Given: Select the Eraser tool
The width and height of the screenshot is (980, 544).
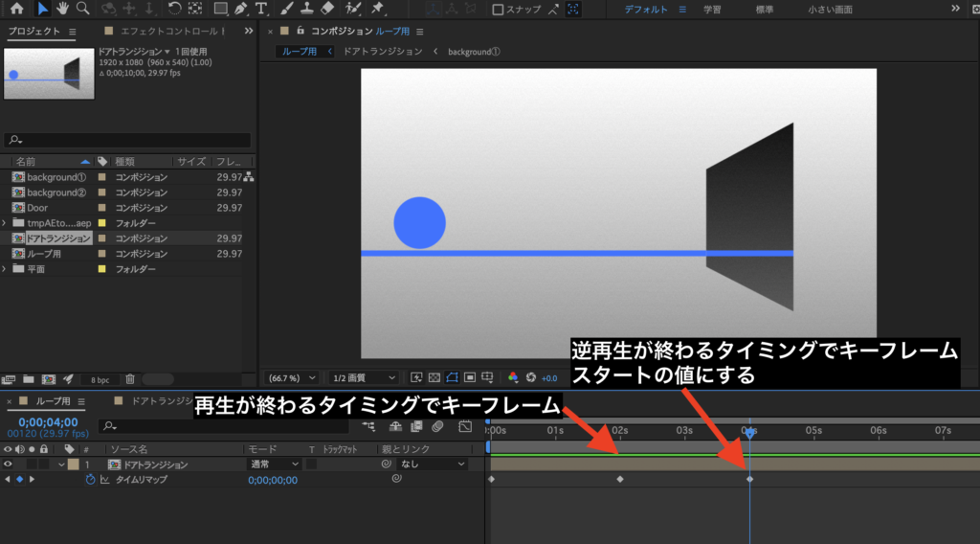Looking at the screenshot, I should (x=327, y=10).
